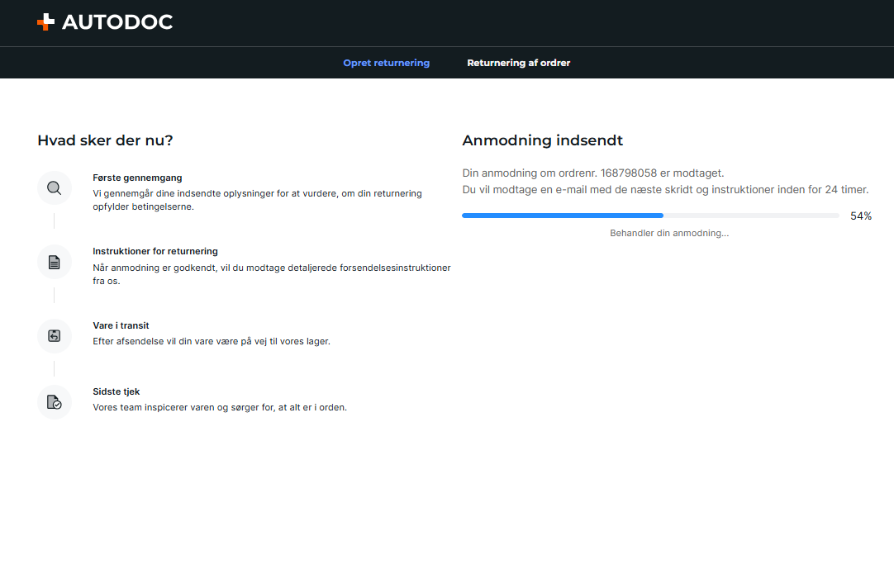Click the 'Hvad sker der nu?' heading
This screenshot has height=588, width=894.
pos(105,140)
